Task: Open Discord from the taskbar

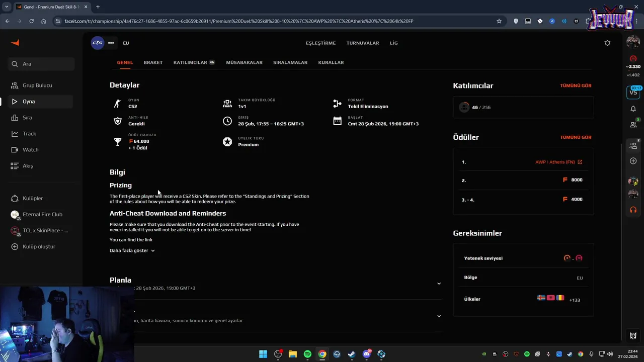Action: (x=367, y=354)
